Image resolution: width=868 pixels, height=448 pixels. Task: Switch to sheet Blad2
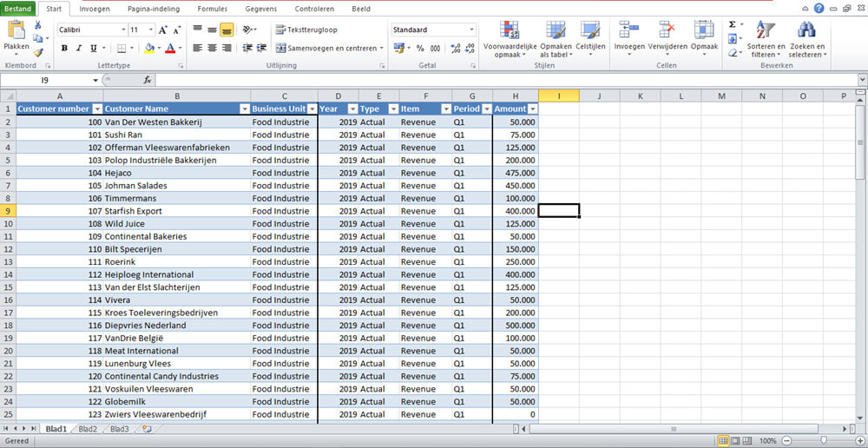coord(88,429)
